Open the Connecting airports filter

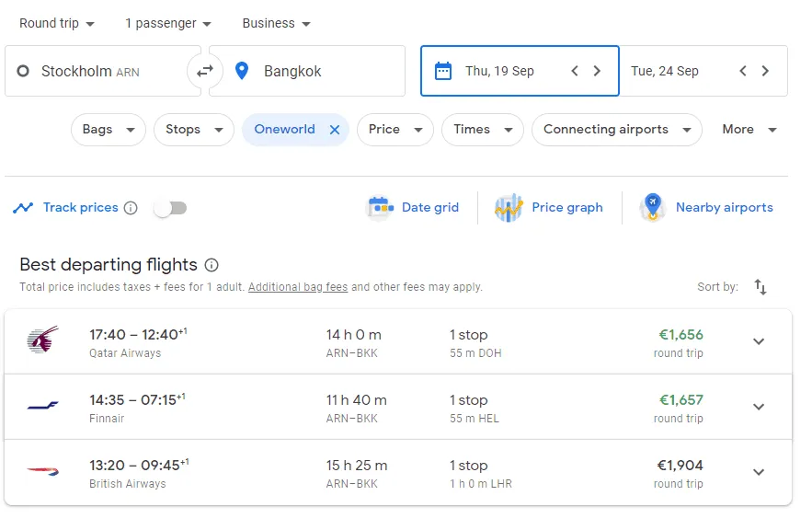coord(616,130)
